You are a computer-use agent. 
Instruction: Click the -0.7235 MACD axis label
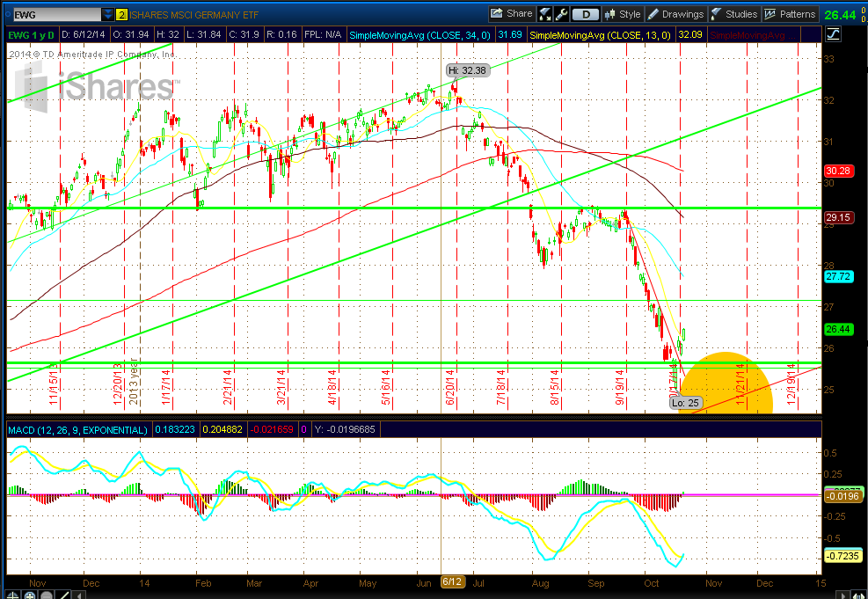tap(842, 555)
